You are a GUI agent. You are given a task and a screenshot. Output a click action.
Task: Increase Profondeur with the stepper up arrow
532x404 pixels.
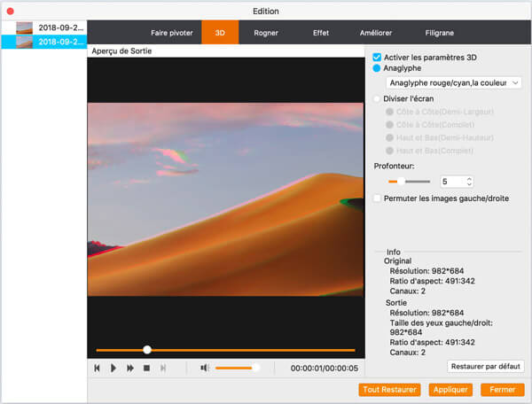[469, 178]
